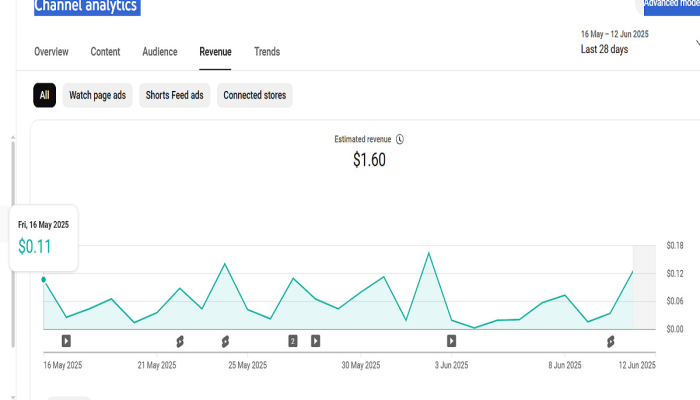Click the 16 May data point on chart
Screen dimensions: 700x400
coord(43,280)
